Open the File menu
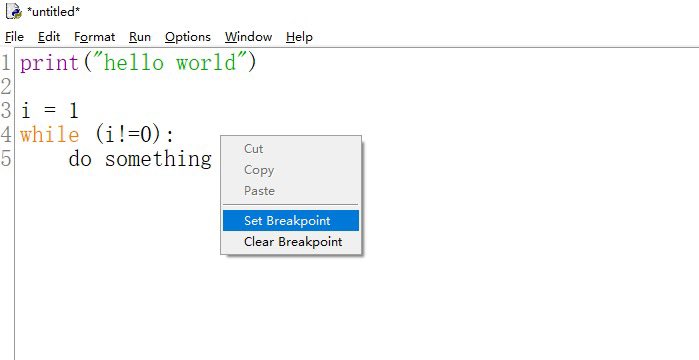699x360 pixels. (x=14, y=37)
